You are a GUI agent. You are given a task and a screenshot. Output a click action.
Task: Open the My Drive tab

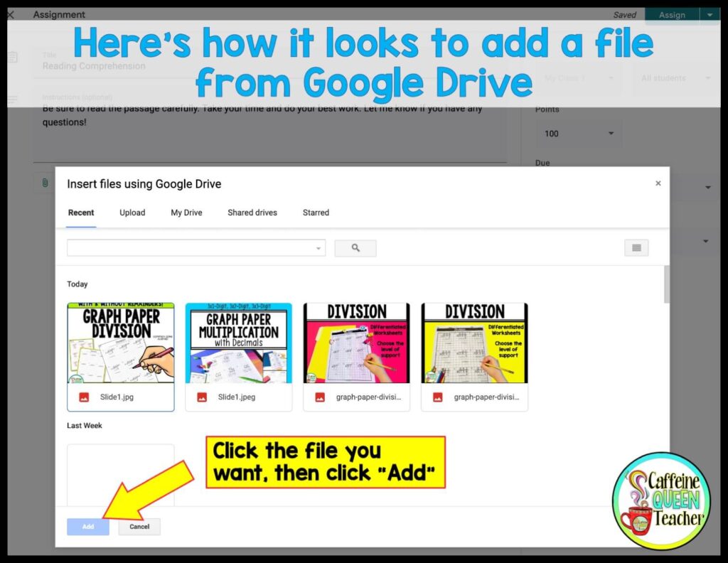[186, 213]
